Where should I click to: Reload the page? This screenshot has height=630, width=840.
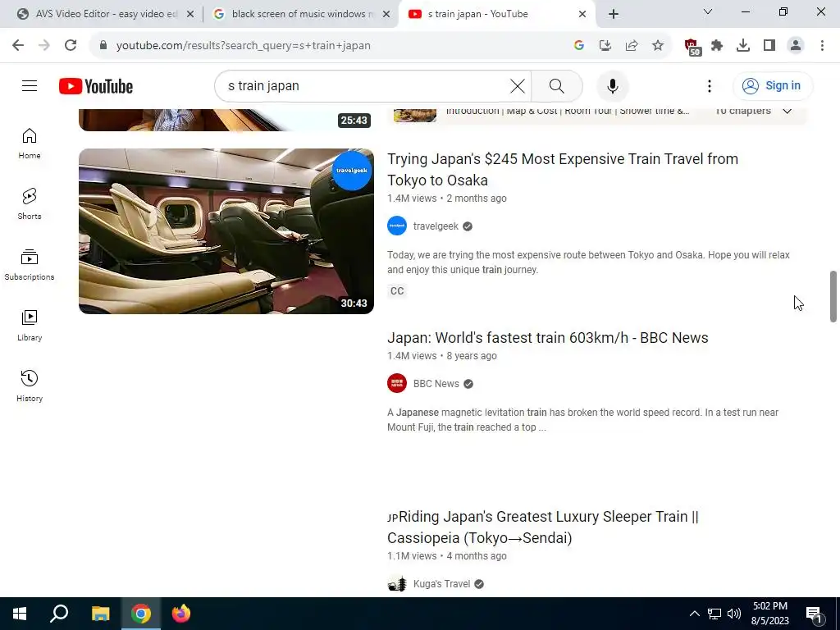click(71, 45)
